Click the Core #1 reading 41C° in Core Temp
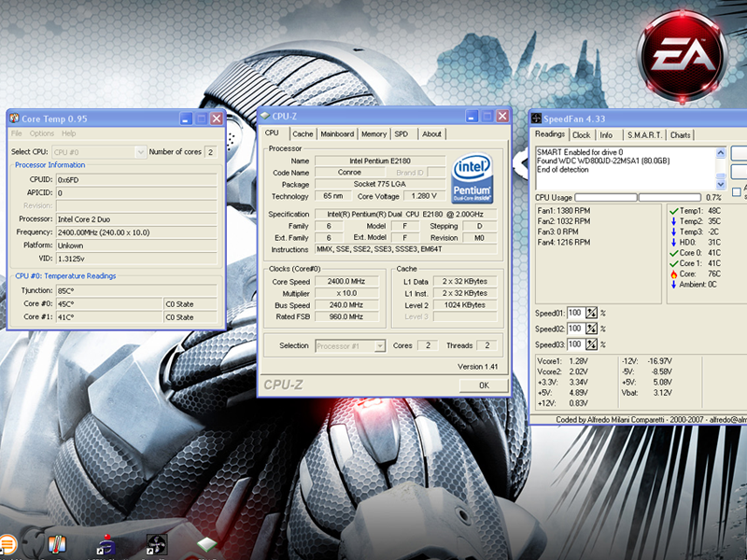This screenshot has height=560, width=747. coord(109,317)
